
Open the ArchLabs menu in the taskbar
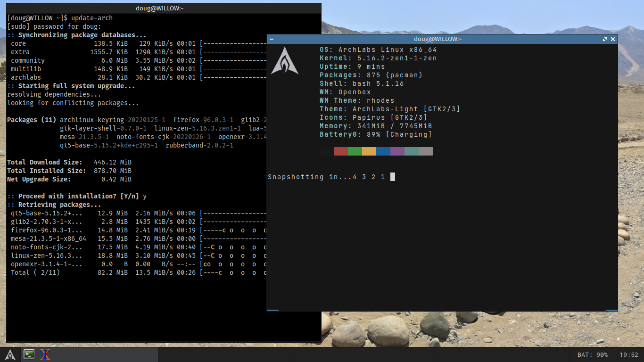pos(10,354)
